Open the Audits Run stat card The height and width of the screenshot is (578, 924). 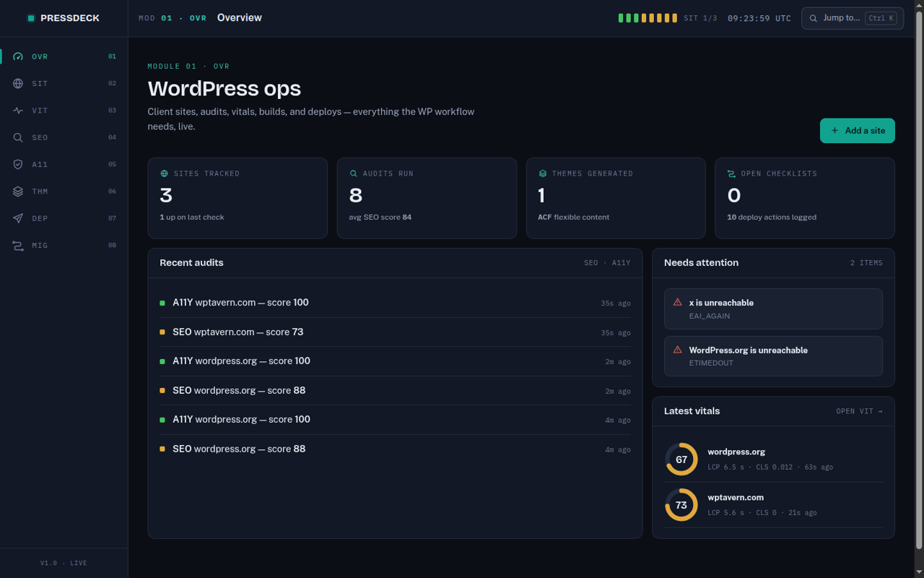click(x=427, y=198)
